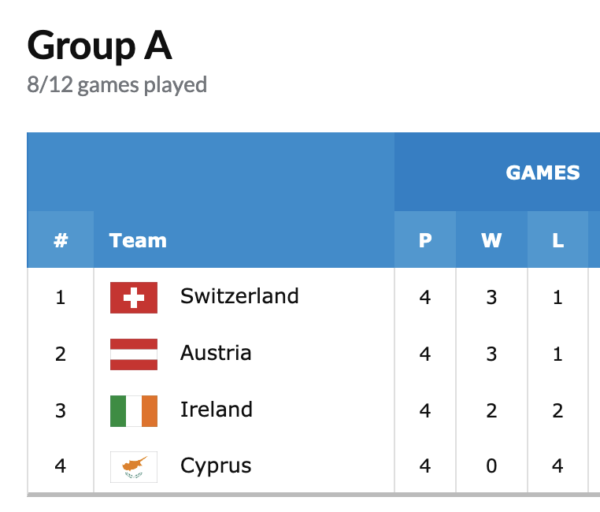Click the Austria flag icon
Image resolution: width=600 pixels, height=512 pixels.
click(133, 354)
